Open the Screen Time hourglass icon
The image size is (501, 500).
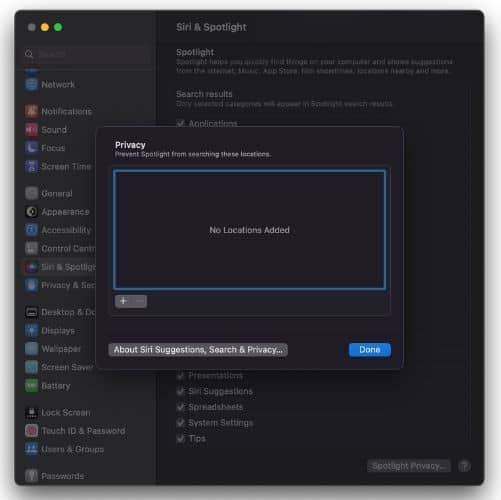pyautogui.click(x=31, y=166)
